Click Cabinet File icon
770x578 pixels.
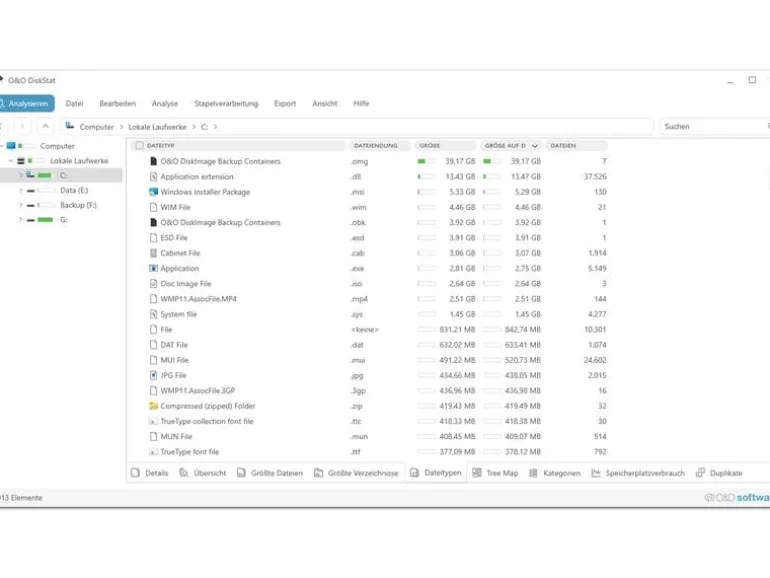153,253
